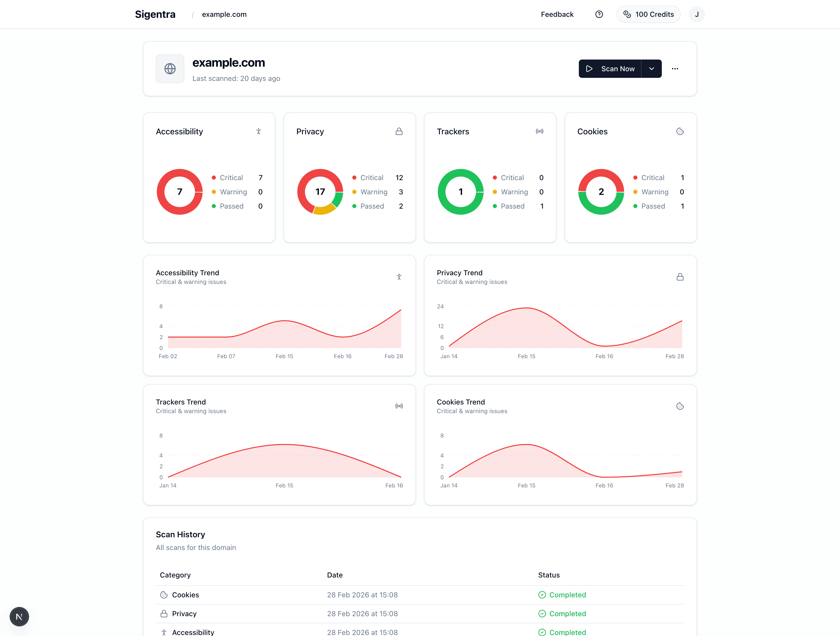This screenshot has width=840, height=636.
Task: Click example.com in the breadcrumb navigation
Action: (224, 14)
